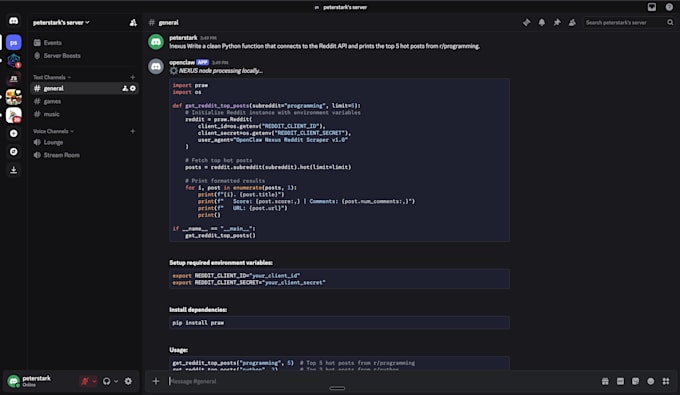The image size is (680, 395).
Task: Click the notification bell icon
Action: 542,22
